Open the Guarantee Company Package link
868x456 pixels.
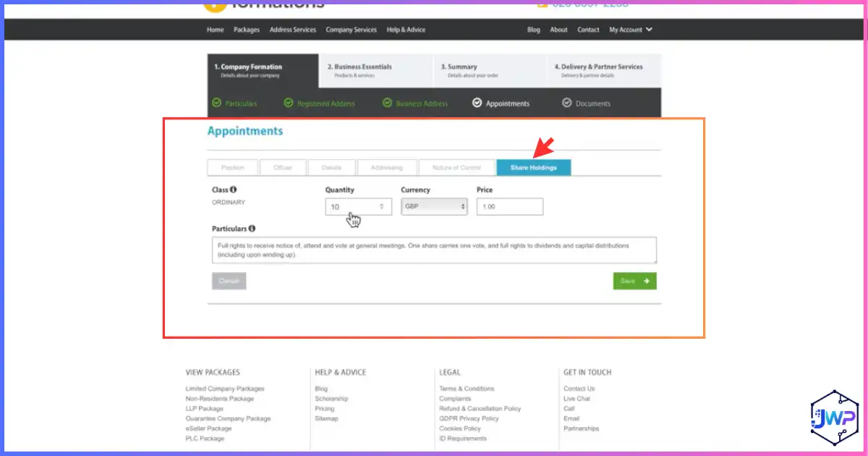[x=228, y=418]
